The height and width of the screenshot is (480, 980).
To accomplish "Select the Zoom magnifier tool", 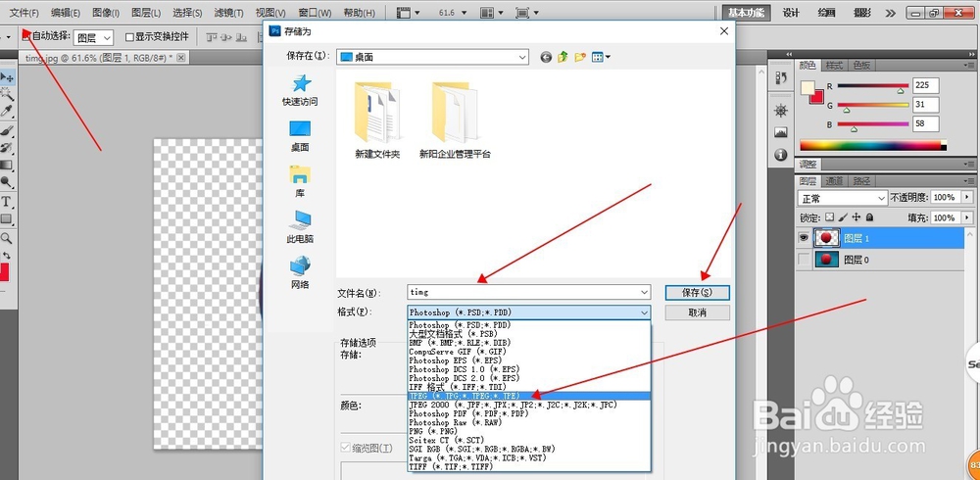I will point(7,238).
